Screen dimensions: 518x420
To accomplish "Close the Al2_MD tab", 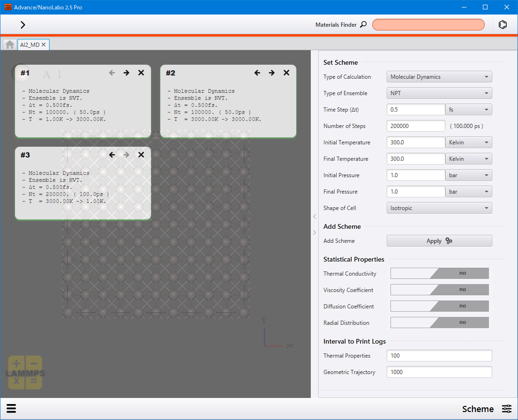I will [x=44, y=45].
